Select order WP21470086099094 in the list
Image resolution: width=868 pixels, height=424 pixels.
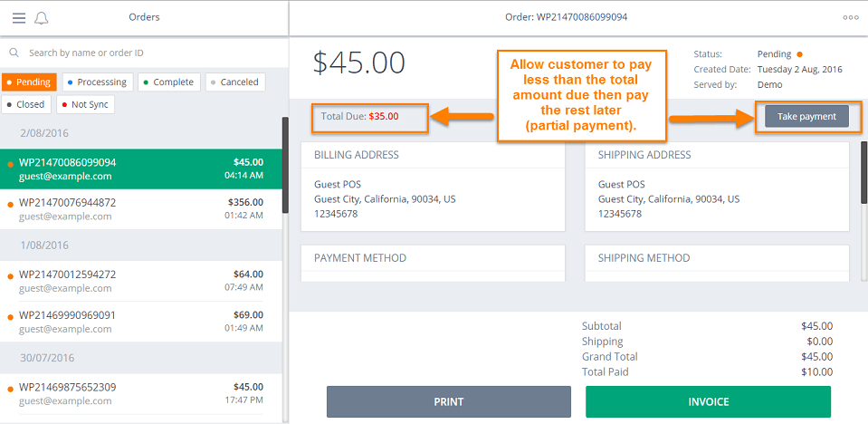140,169
